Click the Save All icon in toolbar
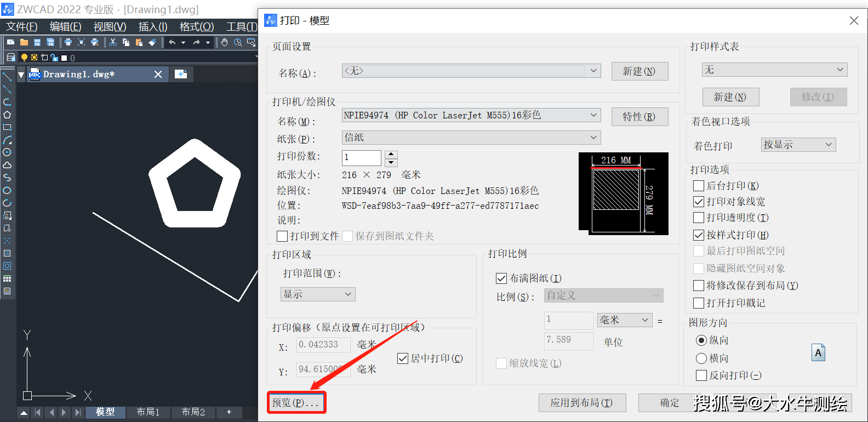Viewport: 868px width, 422px height. click(x=50, y=42)
